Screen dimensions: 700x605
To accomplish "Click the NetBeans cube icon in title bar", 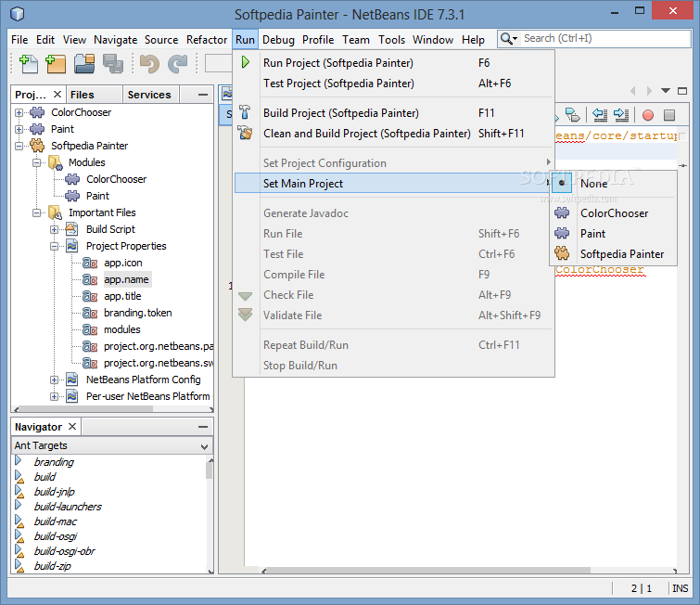I will pyautogui.click(x=18, y=14).
